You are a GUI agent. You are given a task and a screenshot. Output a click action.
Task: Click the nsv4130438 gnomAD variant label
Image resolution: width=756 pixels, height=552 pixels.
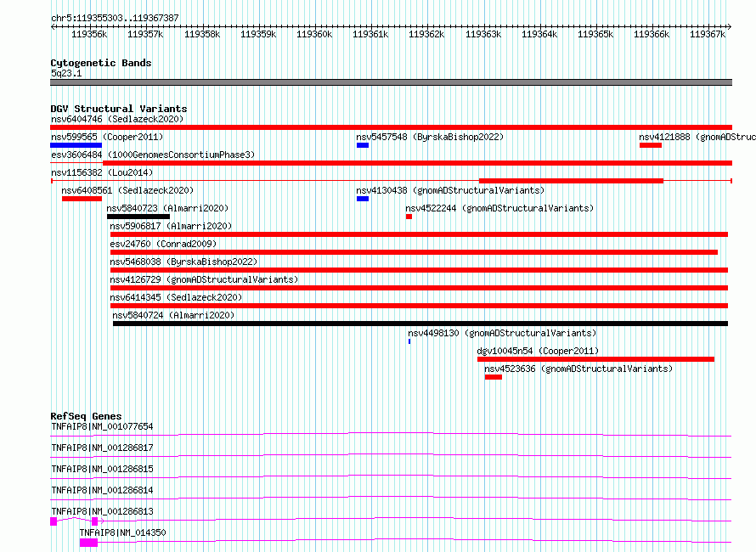click(450, 190)
